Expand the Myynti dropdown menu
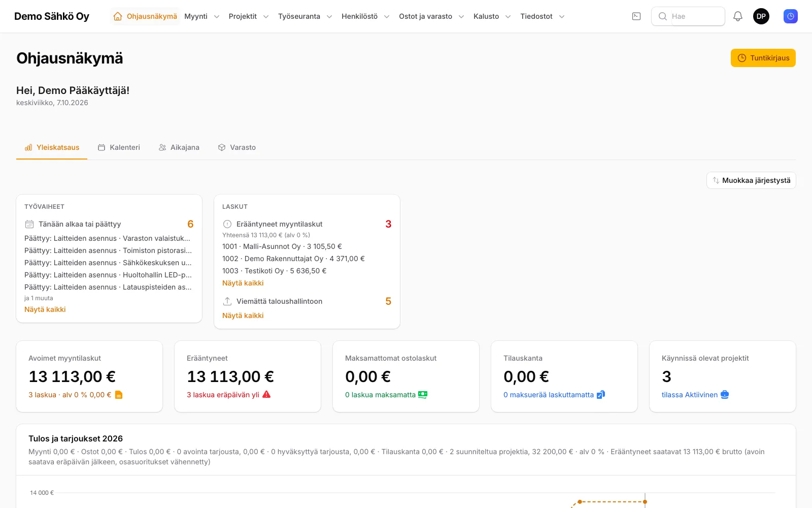This screenshot has height=508, width=812. (x=202, y=16)
